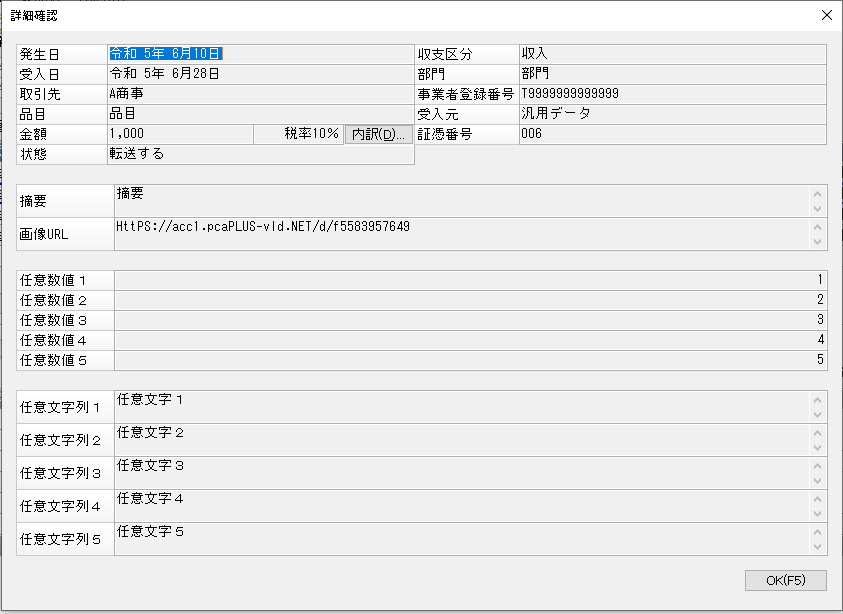Screen dimensions: 843x614
Task: Click the 事業者登録番号 value field
Action: click(x=673, y=94)
